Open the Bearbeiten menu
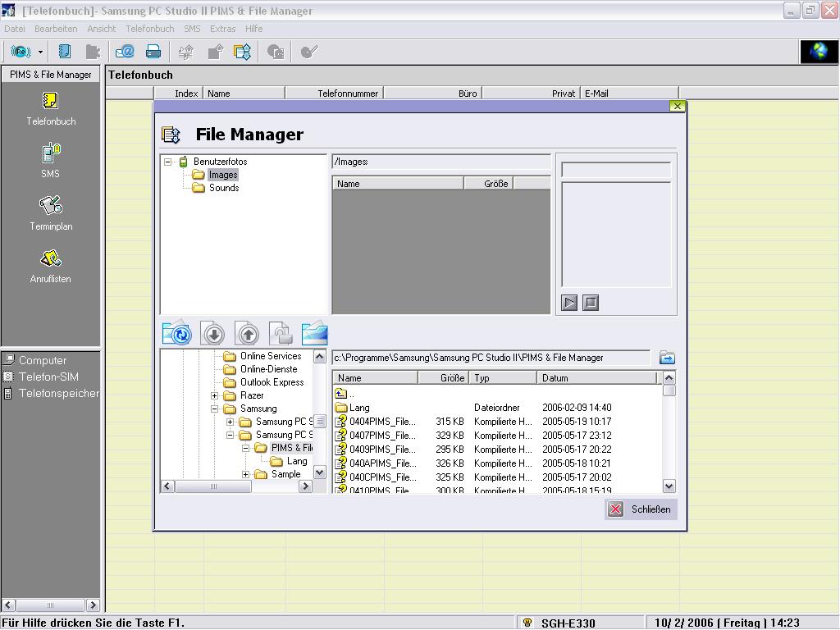The image size is (840, 630). pos(56,29)
